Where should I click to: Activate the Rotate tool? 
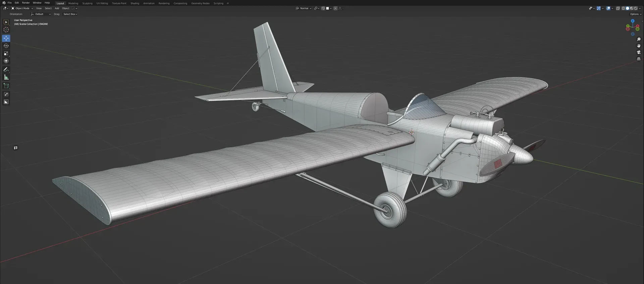click(x=6, y=46)
